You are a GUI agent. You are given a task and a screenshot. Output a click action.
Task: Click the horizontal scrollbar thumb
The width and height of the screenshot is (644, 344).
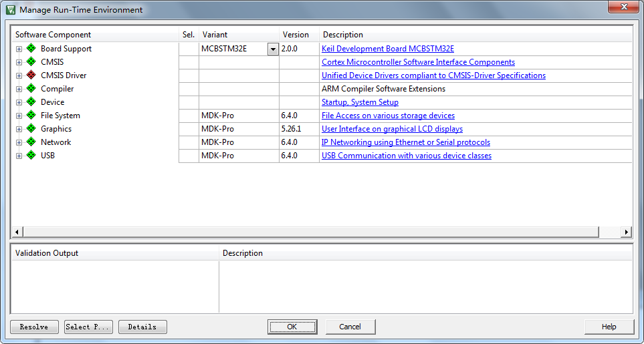coord(311,232)
